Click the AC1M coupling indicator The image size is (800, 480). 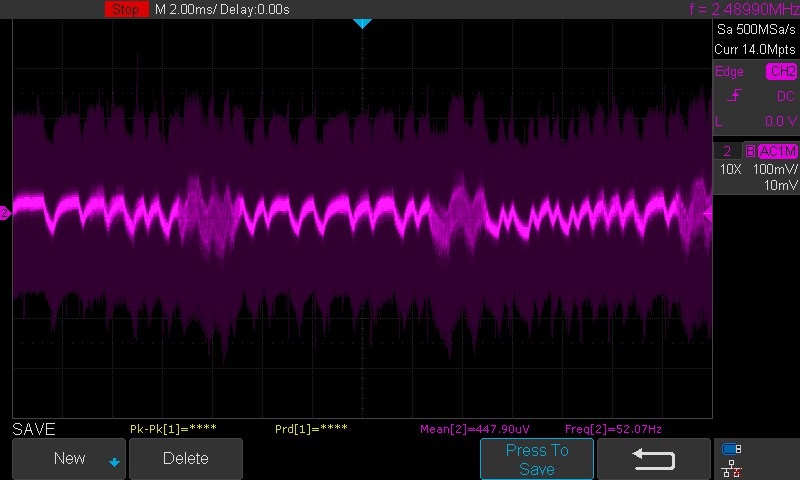pyautogui.click(x=777, y=151)
